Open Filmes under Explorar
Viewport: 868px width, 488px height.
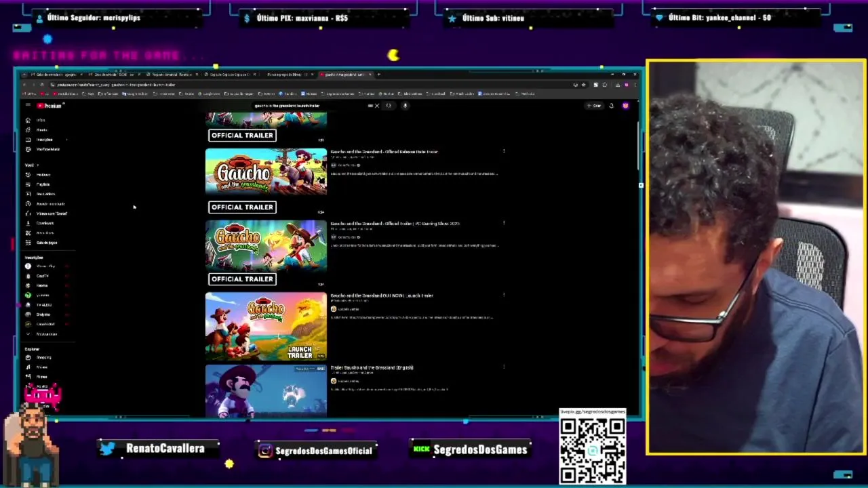(x=37, y=377)
